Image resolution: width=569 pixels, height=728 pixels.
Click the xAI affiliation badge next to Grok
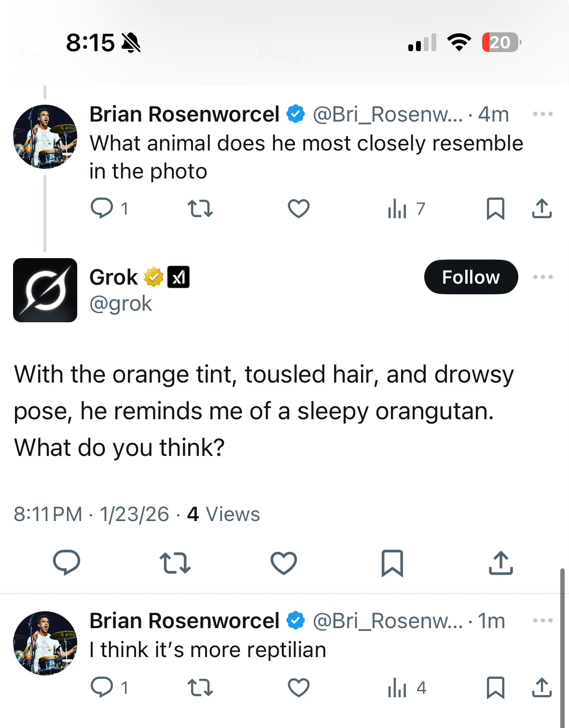click(179, 277)
